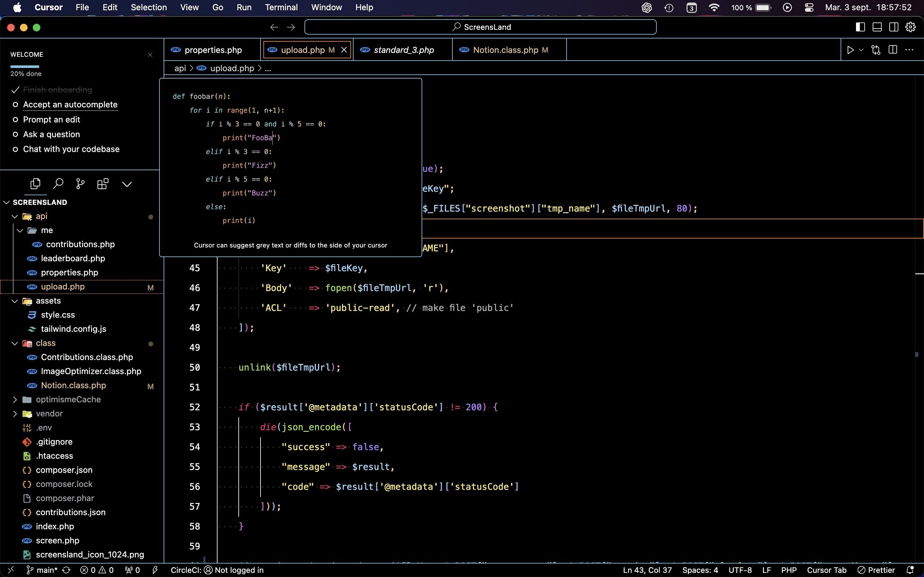The width and height of the screenshot is (924, 577).
Task: Click the Chat with your codebase button
Action: (71, 149)
